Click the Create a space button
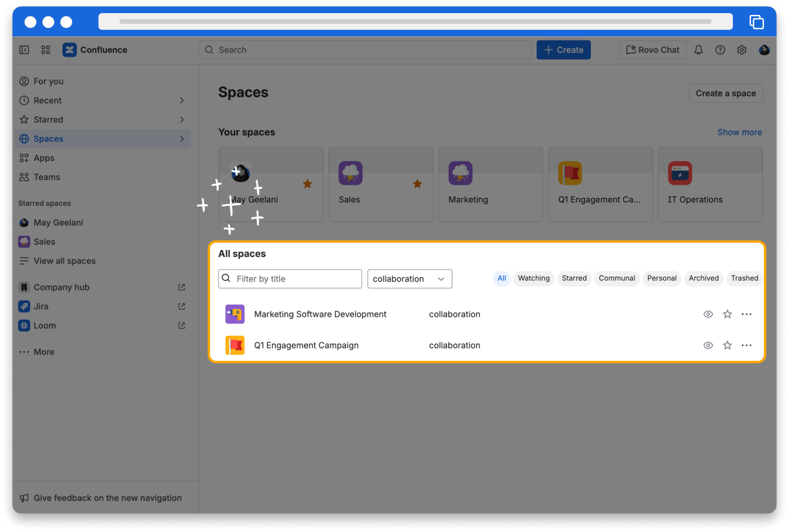Viewport: 789px width, 532px height. [x=725, y=93]
